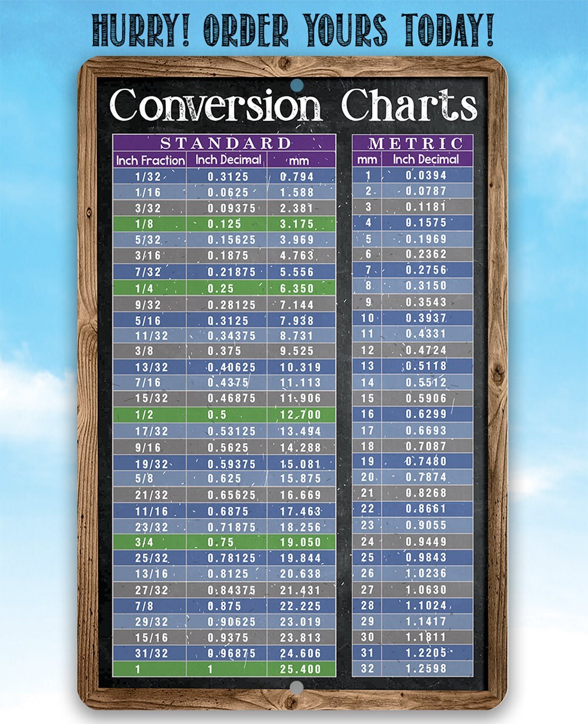This screenshot has width=588, height=724.
Task: Select the 3/4 highlighted row
Action: [x=226, y=542]
